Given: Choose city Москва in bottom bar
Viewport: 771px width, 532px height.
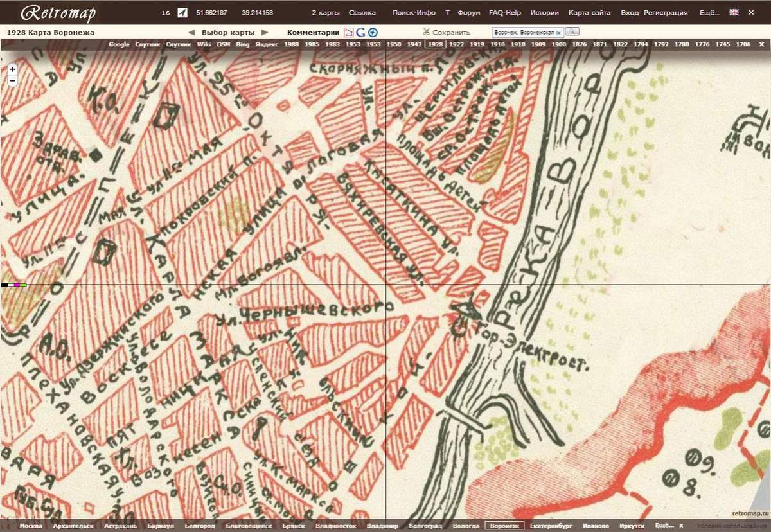Looking at the screenshot, I should (31, 526).
